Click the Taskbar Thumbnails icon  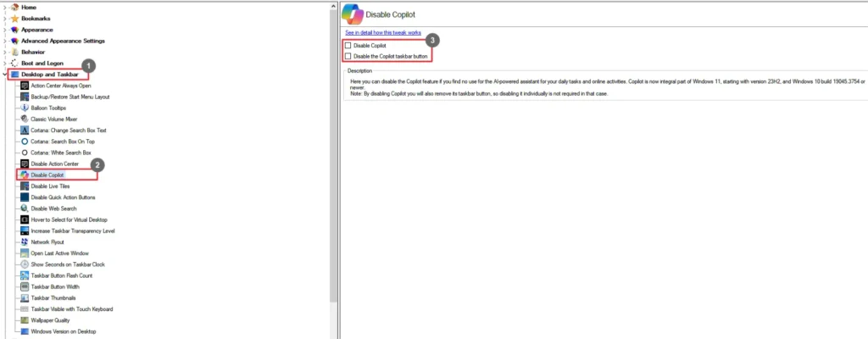(25, 298)
